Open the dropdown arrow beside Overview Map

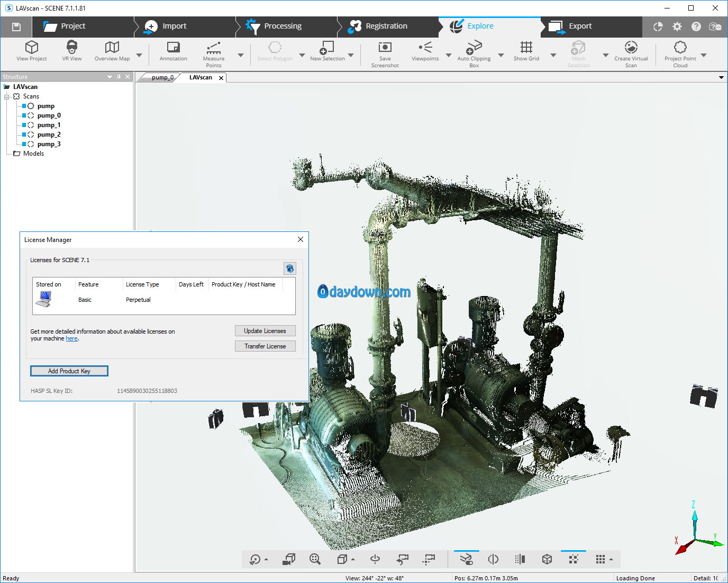coord(139,55)
